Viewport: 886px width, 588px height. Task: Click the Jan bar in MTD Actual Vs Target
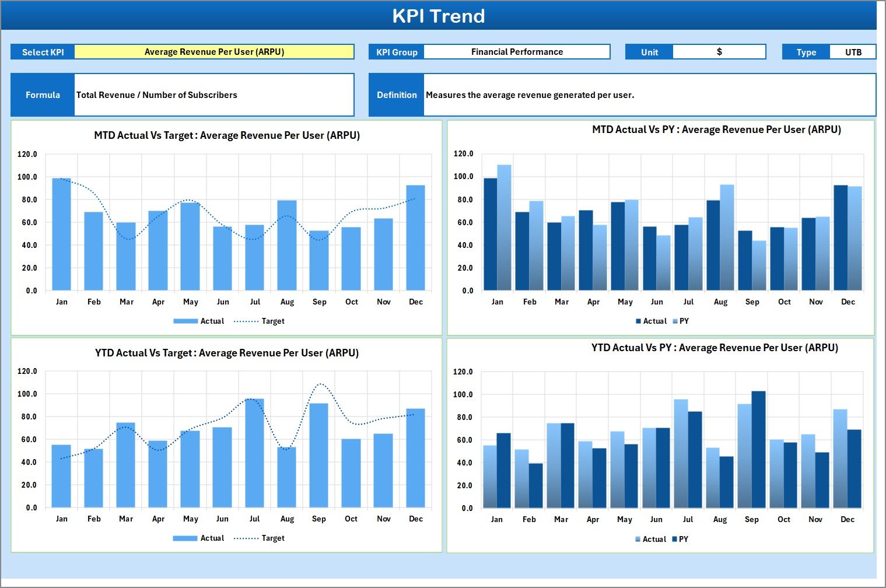(x=61, y=235)
